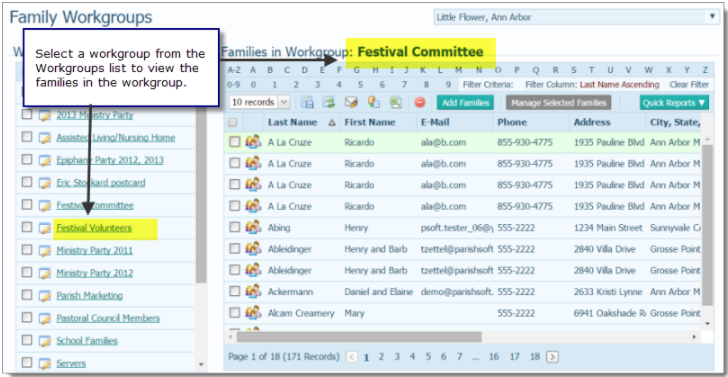Open the family icon for Alcam Creamery
The height and width of the screenshot is (377, 728).
pyautogui.click(x=253, y=313)
